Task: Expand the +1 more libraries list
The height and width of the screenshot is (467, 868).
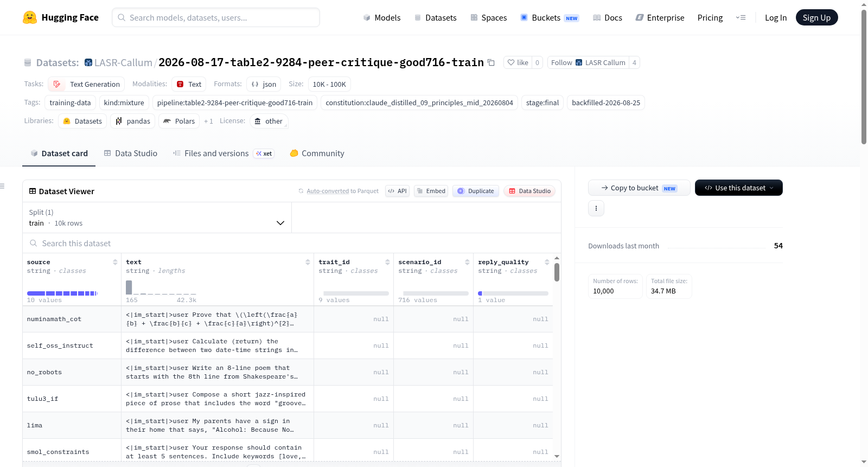Action: 208,121
